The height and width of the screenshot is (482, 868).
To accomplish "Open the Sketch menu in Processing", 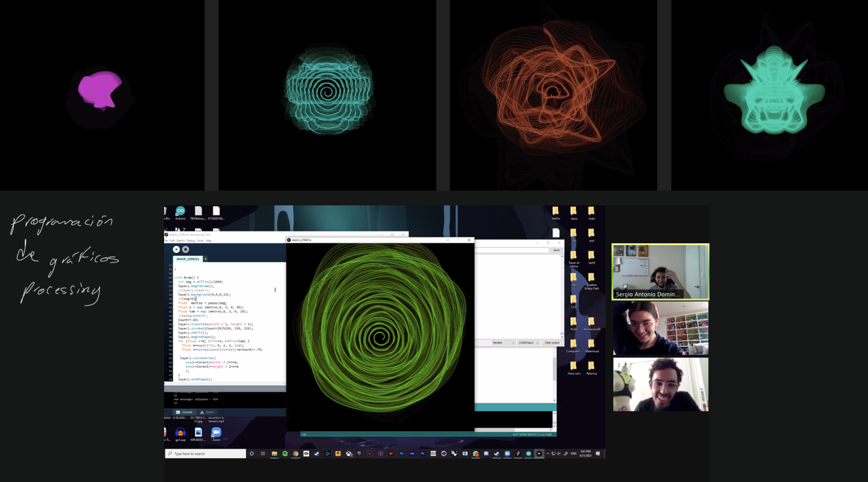I will click(180, 241).
